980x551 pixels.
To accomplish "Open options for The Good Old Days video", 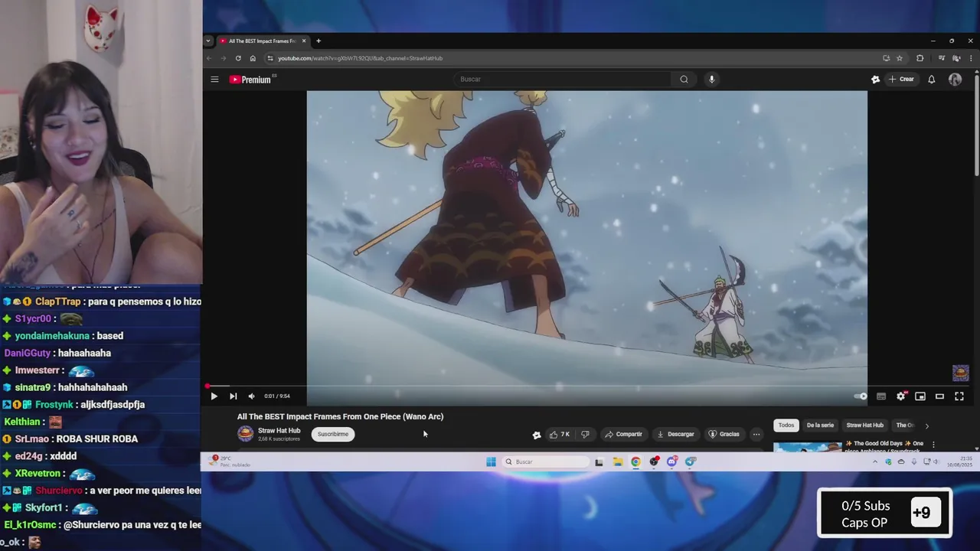I will [x=933, y=445].
